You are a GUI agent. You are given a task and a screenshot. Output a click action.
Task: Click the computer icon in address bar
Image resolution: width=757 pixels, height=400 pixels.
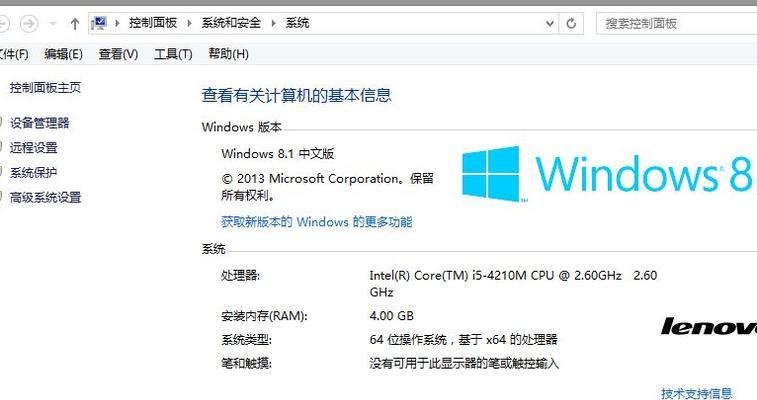point(99,23)
